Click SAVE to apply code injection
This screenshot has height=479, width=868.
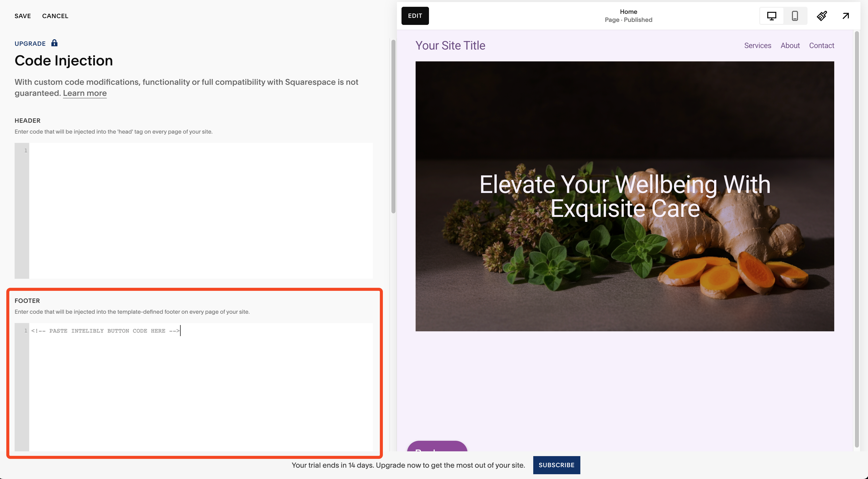point(23,16)
